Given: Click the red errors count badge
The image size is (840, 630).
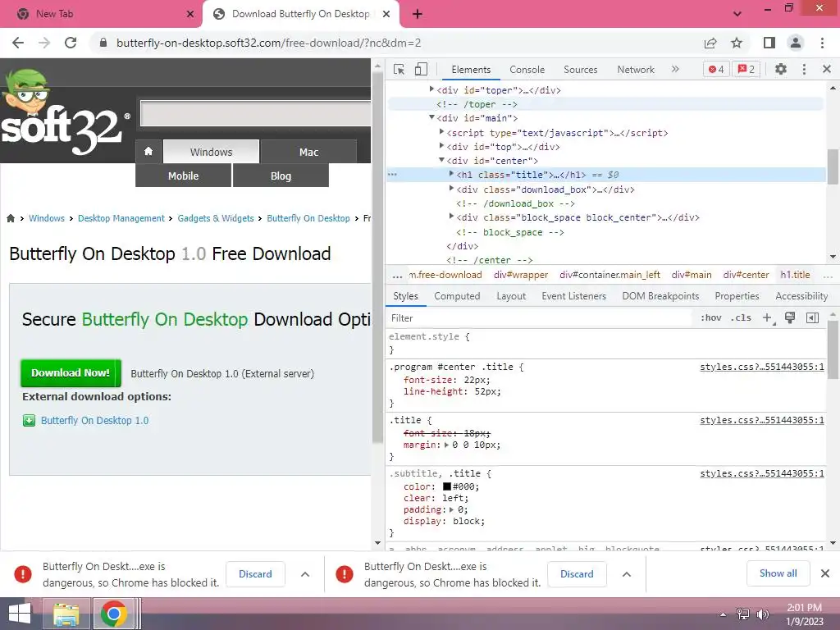Looking at the screenshot, I should tap(715, 69).
